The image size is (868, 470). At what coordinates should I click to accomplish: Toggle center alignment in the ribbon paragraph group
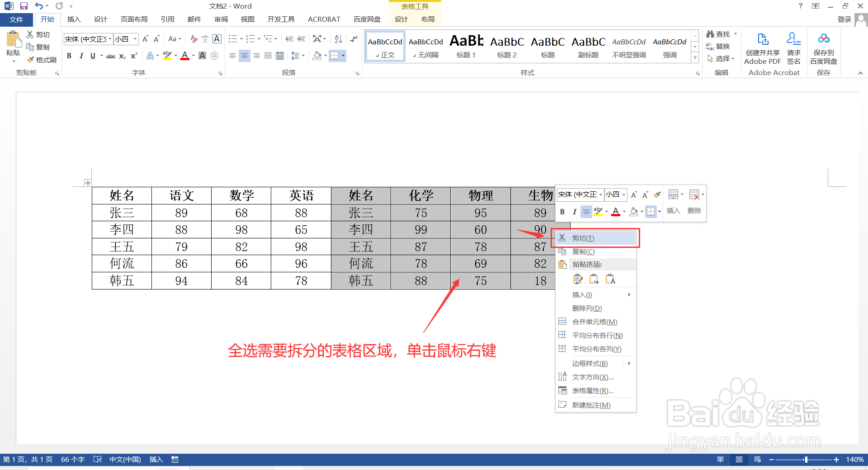pos(244,56)
